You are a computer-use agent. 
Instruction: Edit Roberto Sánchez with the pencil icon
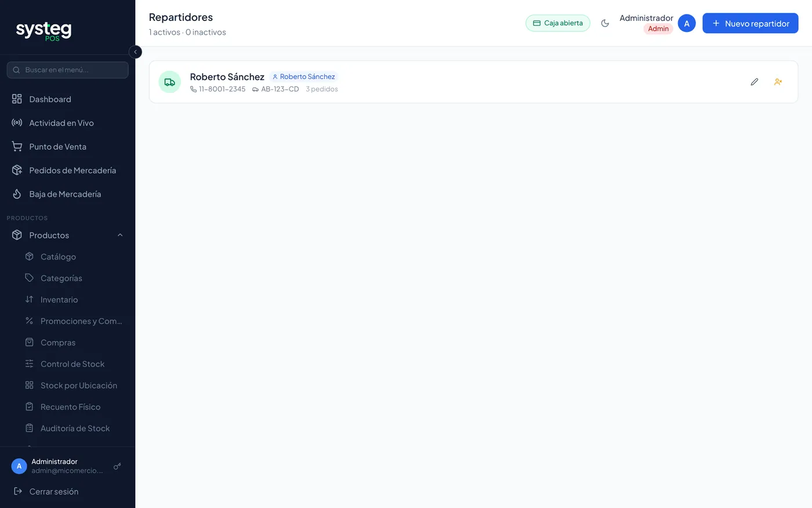[754, 82]
